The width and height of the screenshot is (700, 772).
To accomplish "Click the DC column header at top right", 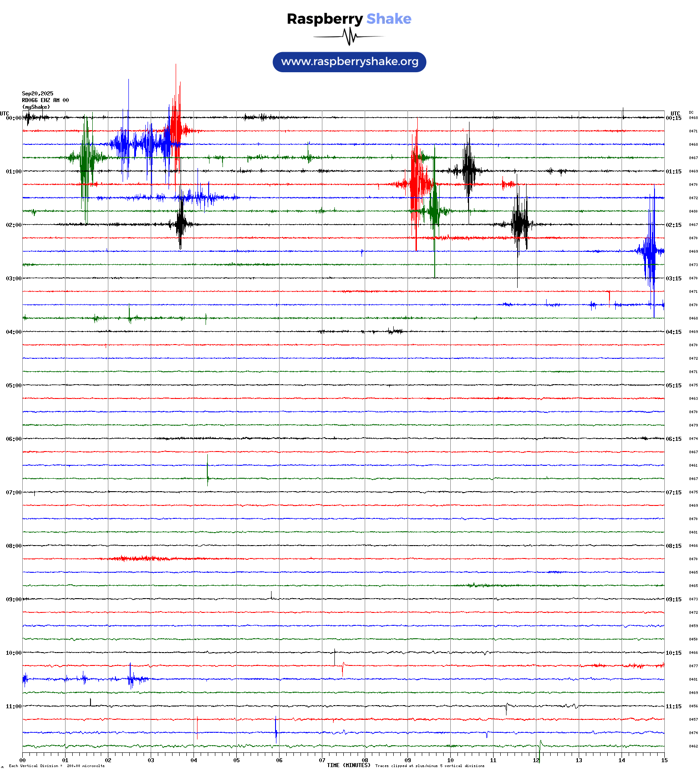I will click(691, 113).
